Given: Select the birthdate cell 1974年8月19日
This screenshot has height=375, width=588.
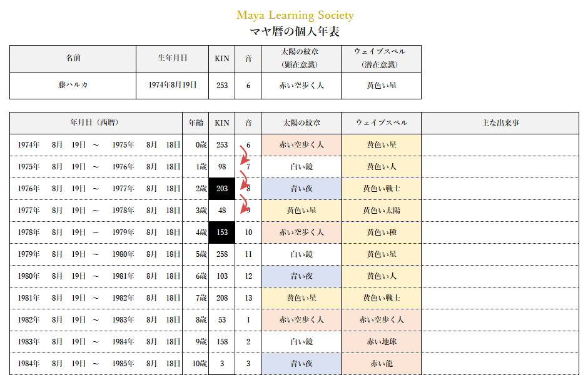Looking at the screenshot, I should (x=172, y=85).
